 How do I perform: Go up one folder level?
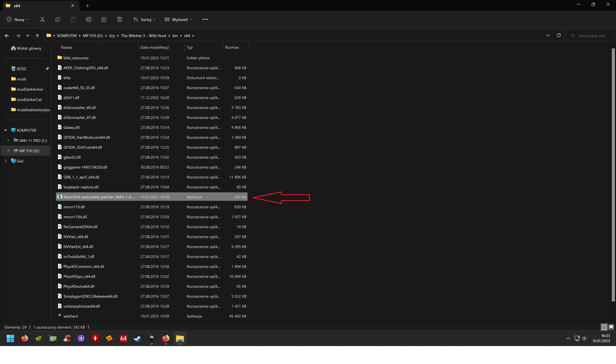coord(37,36)
